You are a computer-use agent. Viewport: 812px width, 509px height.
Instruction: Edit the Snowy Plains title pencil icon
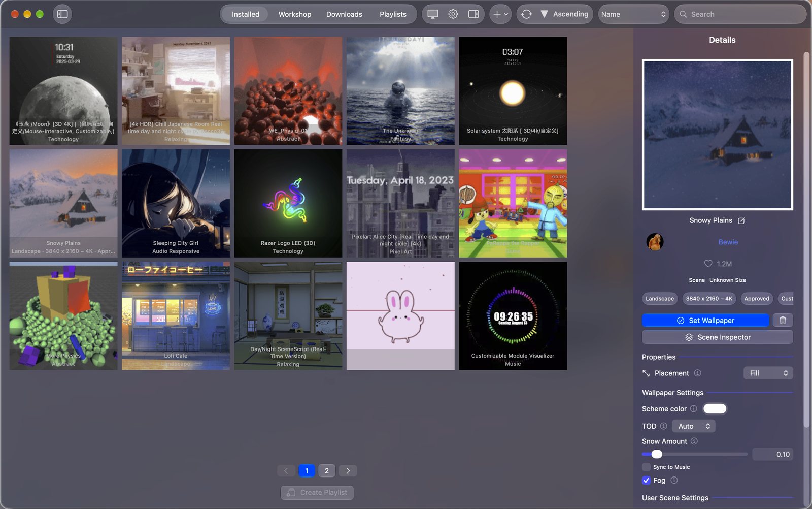(x=741, y=220)
